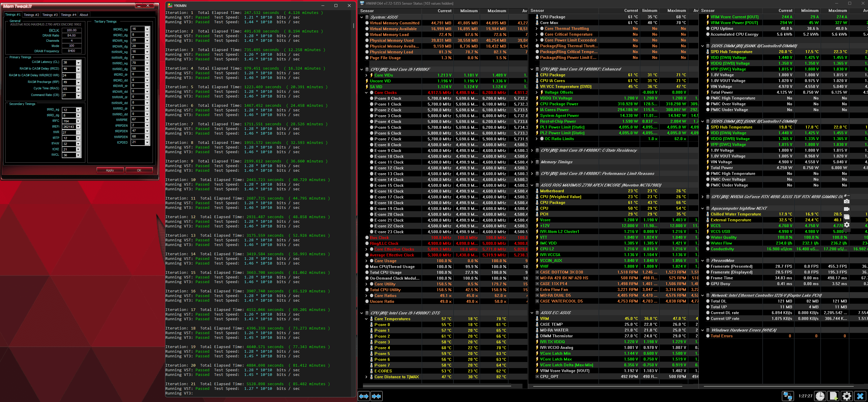Open HWiNFO sensor settings gear icon
The image size is (868, 402).
coord(847,396)
